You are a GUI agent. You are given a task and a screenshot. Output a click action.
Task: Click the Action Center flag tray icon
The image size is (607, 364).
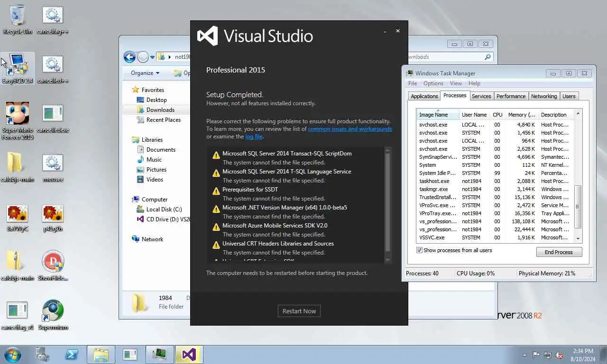[536, 355]
